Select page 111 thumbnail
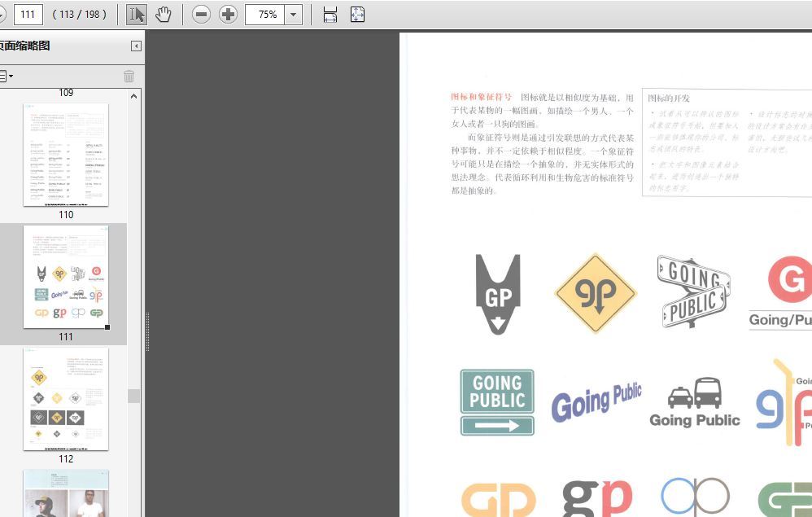 [66, 277]
